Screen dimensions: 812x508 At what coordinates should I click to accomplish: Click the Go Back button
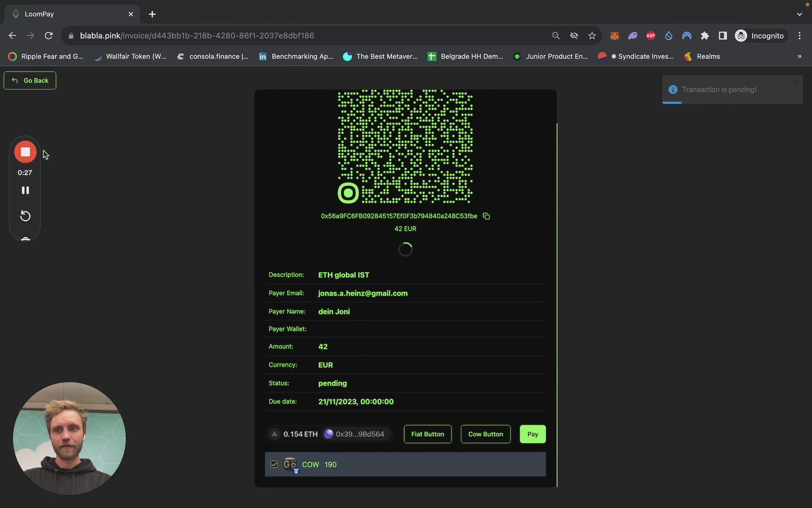(x=30, y=81)
